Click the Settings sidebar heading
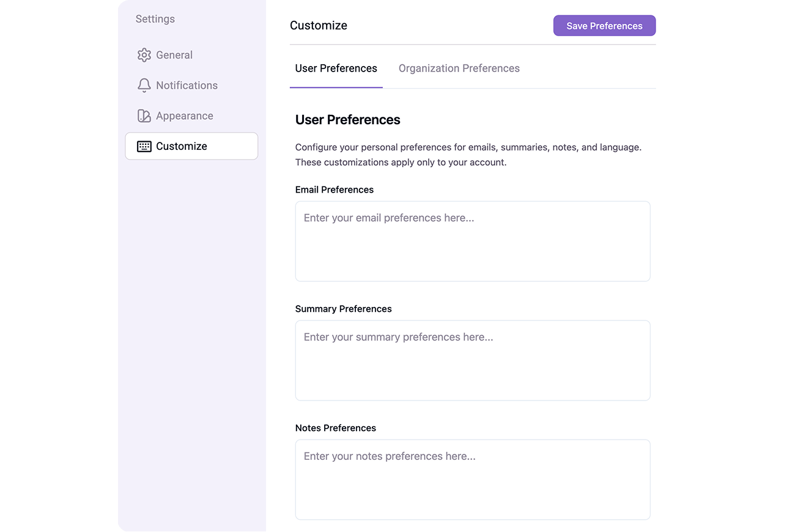This screenshot has height=532, width=795. pyautogui.click(x=155, y=19)
